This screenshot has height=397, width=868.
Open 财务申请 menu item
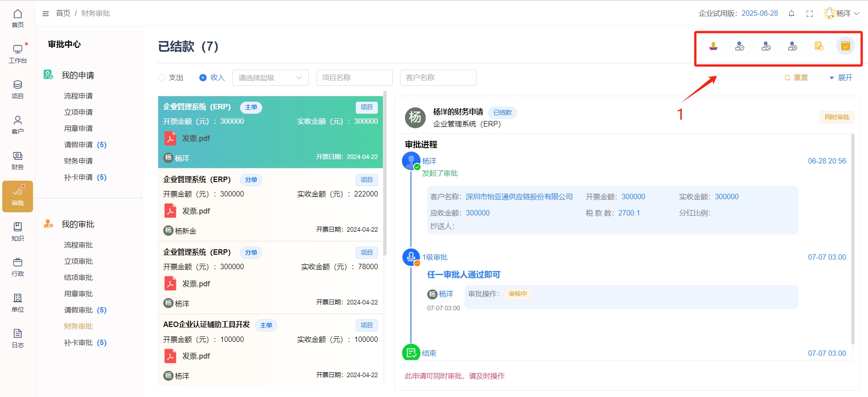[78, 161]
